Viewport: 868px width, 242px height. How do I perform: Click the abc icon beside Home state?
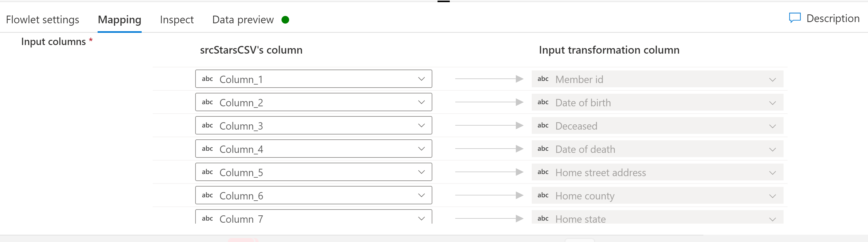(x=543, y=218)
